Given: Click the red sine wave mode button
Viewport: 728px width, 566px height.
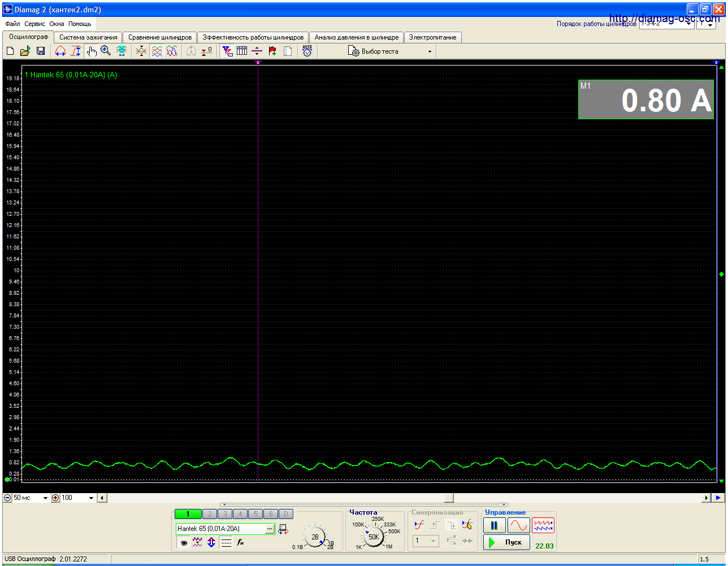Looking at the screenshot, I should click(x=519, y=526).
